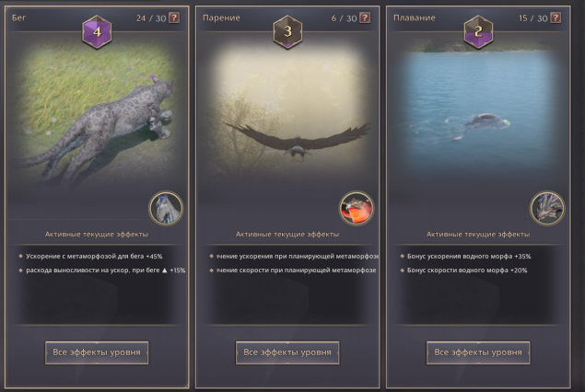The height and width of the screenshot is (392, 585).
Task: Click the help icon next to Парение counter
Action: click(x=365, y=17)
